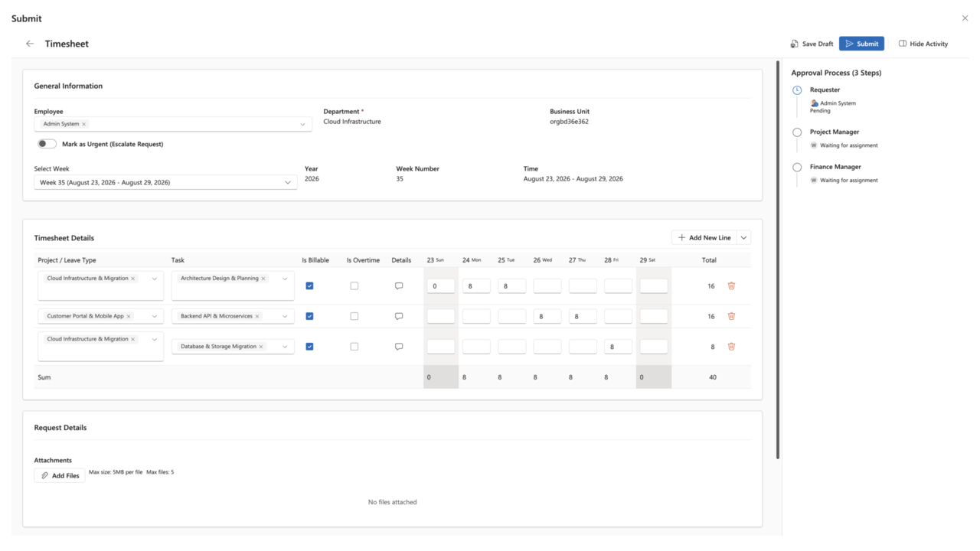
Task: Check Is Overtime for Database Migration row
Action: click(354, 347)
